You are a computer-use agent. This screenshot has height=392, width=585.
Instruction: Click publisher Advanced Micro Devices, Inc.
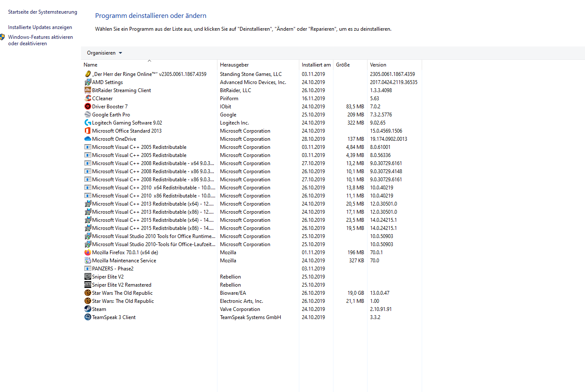coord(253,82)
